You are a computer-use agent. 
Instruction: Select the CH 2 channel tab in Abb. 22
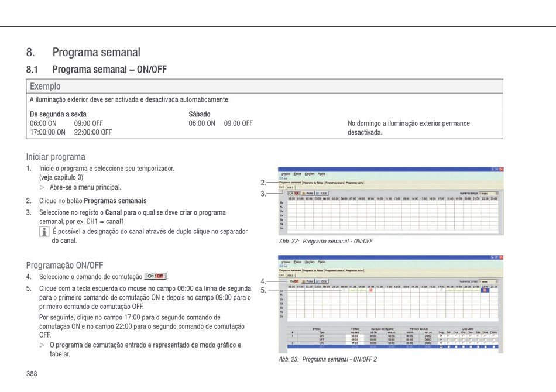(x=291, y=187)
